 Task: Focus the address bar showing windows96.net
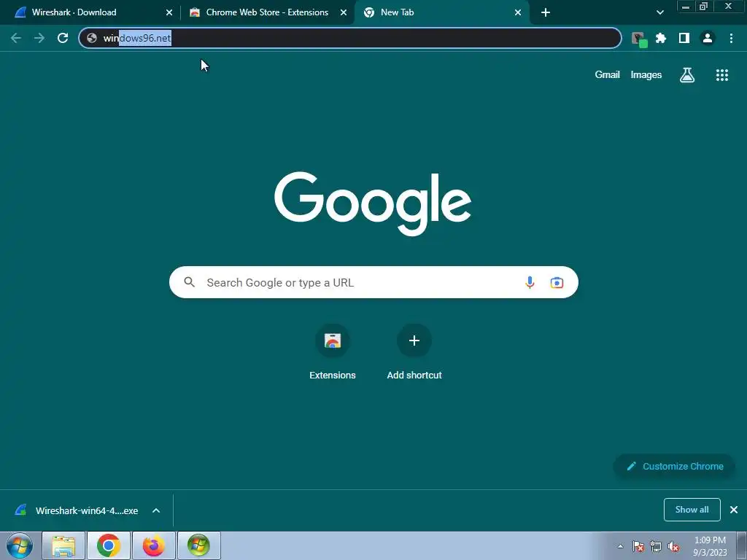tap(350, 38)
